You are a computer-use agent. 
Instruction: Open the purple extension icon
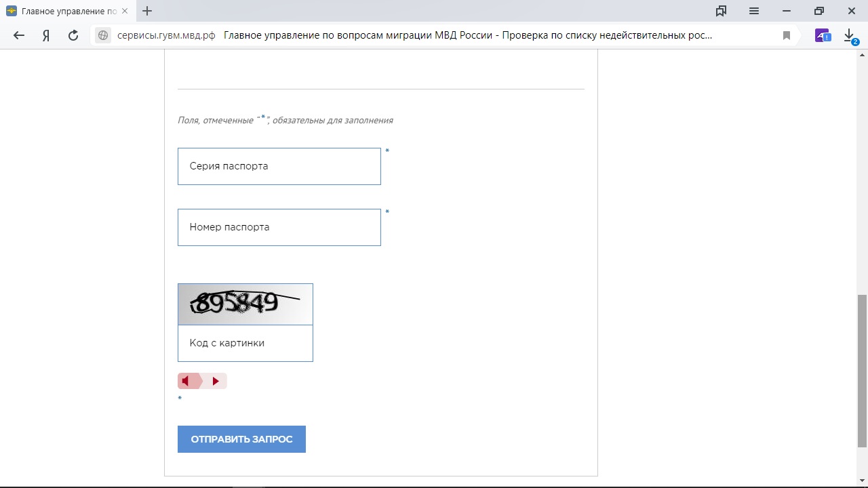tap(823, 35)
